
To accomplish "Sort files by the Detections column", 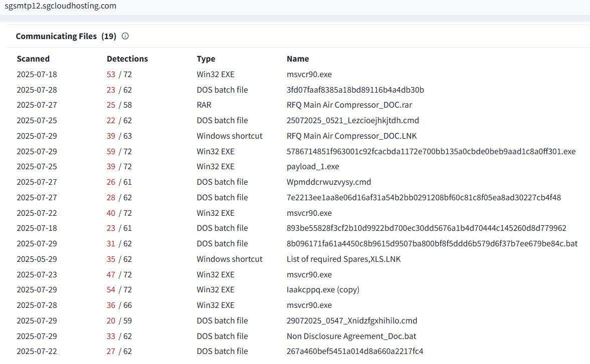I will click(x=127, y=59).
